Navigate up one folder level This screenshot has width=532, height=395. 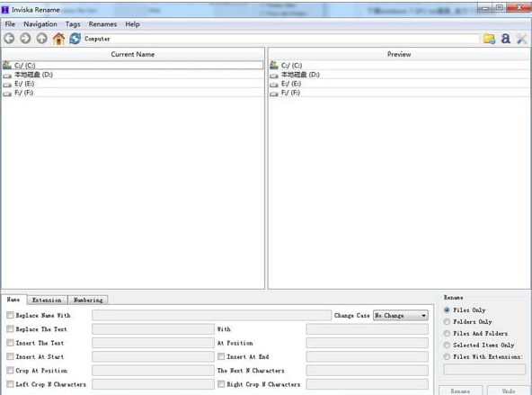41,39
